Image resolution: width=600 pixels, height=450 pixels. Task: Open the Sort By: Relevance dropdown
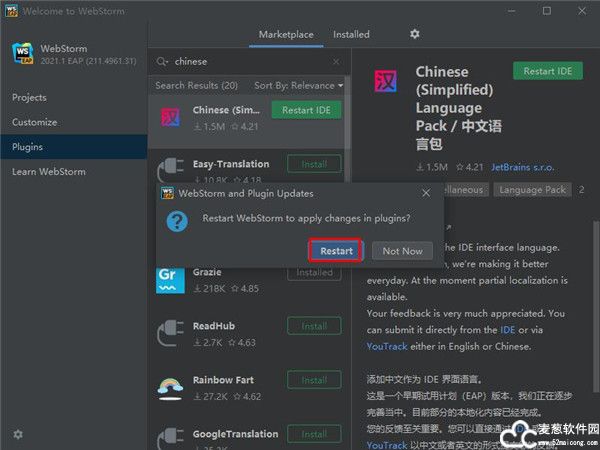(x=298, y=85)
